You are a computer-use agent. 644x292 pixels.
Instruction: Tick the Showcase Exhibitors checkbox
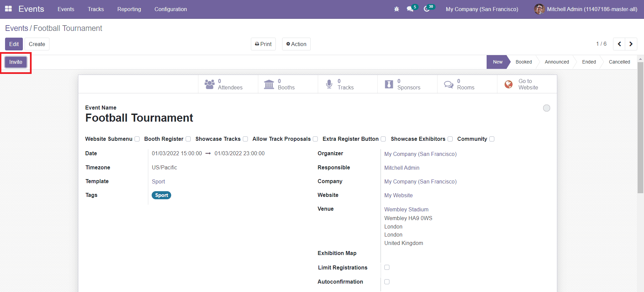(x=450, y=139)
